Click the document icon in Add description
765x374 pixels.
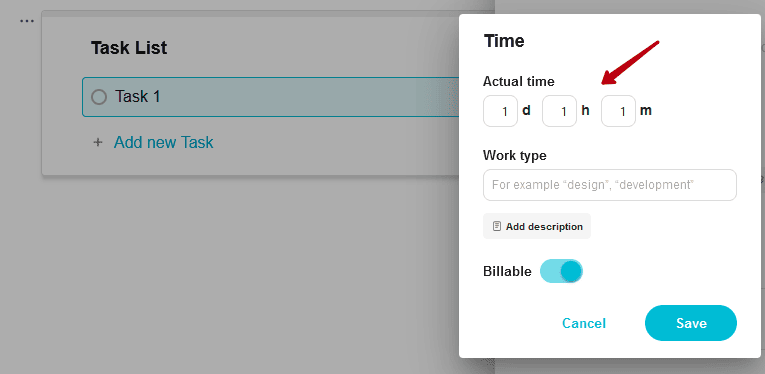pyautogui.click(x=497, y=226)
